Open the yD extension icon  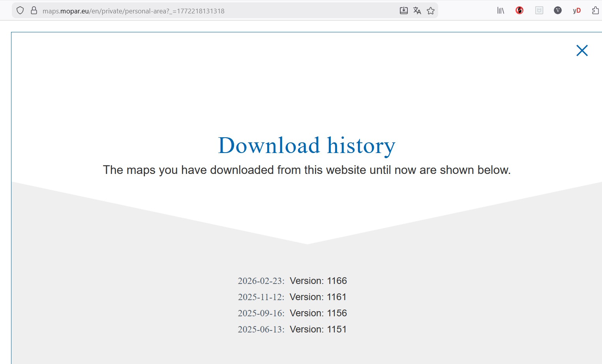[577, 11]
